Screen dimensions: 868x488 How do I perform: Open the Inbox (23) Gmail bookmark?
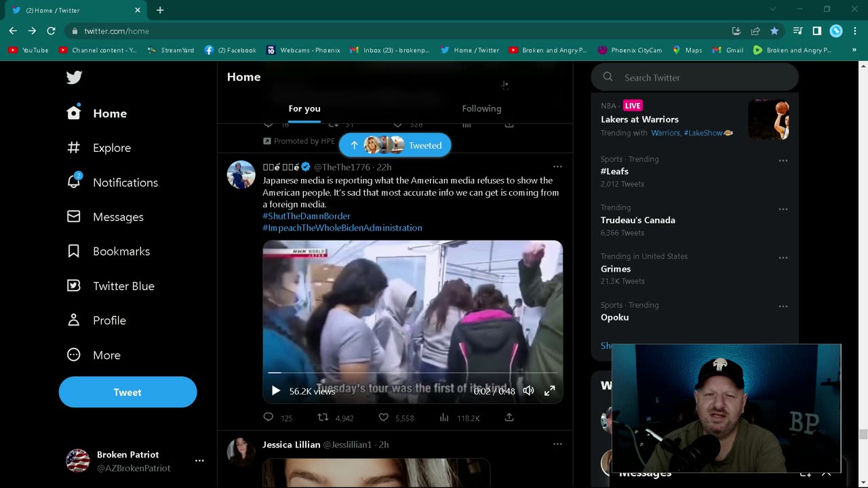click(390, 50)
